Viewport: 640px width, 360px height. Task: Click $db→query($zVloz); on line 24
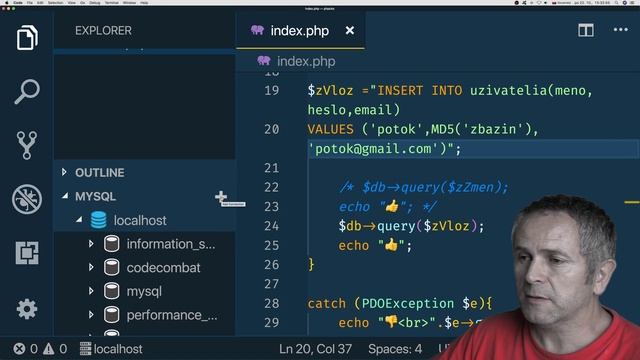coord(411,226)
